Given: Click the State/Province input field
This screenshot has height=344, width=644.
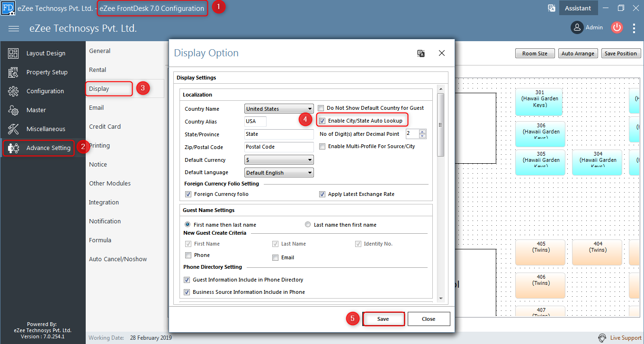Looking at the screenshot, I should tap(279, 134).
